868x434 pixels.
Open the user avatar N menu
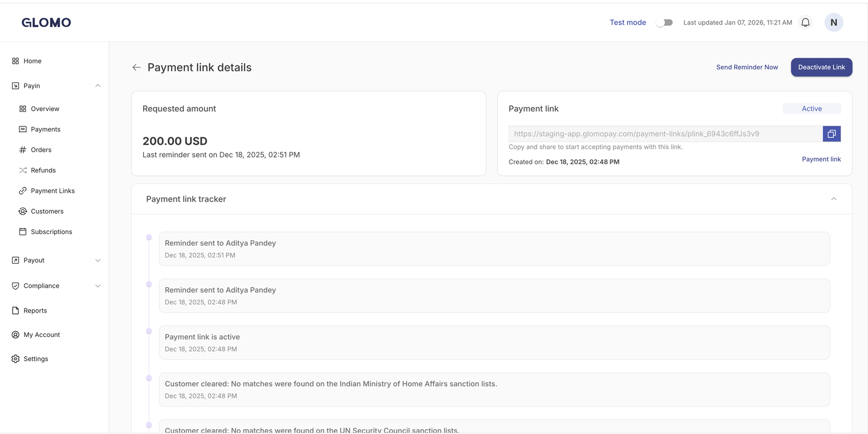pyautogui.click(x=833, y=22)
